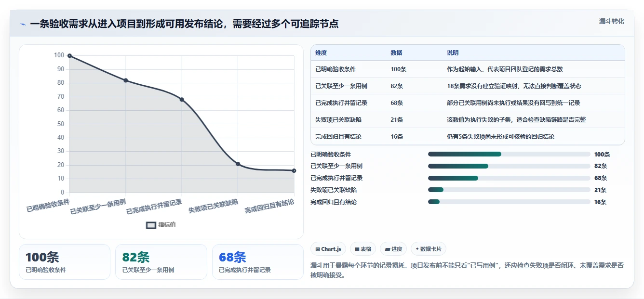Image resolution: width=644 pixels, height=299 pixels.
Task: Click description 仍有5条失败项尚未形成可核验的回归结论
Action: 501,137
